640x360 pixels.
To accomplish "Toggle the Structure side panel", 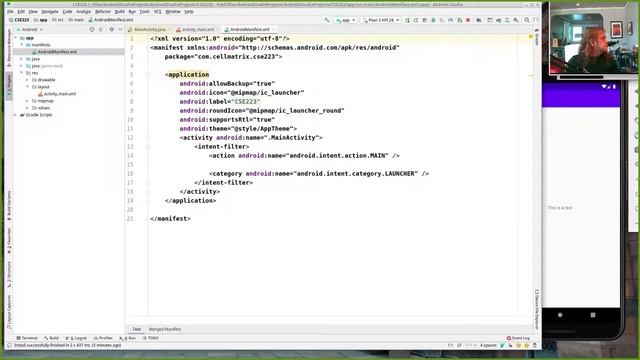I will point(9,274).
